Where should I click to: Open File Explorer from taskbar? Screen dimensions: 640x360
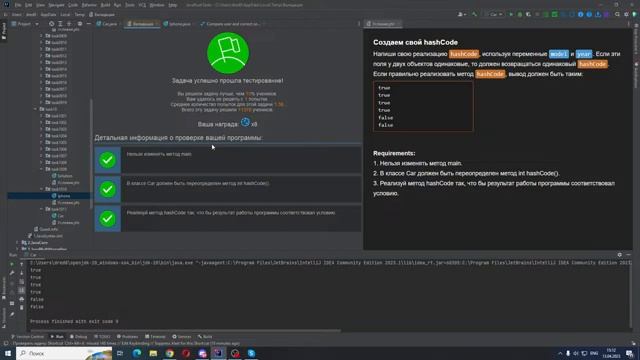[x=153, y=353]
